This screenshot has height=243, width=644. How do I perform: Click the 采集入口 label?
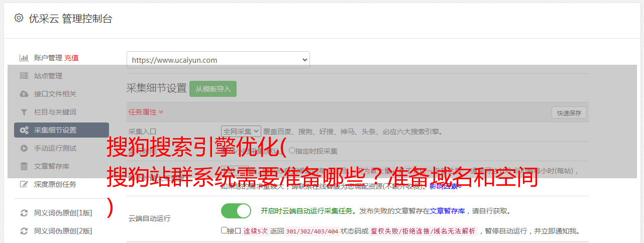pos(143,132)
